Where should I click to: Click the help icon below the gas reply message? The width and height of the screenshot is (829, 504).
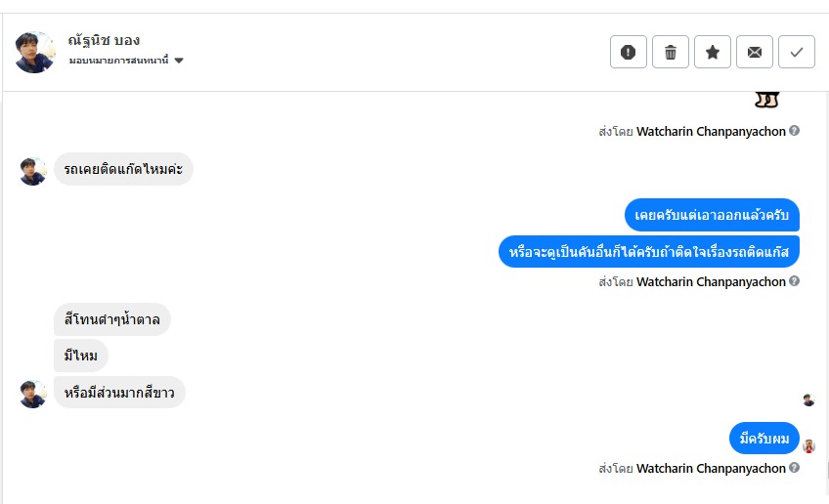795,281
